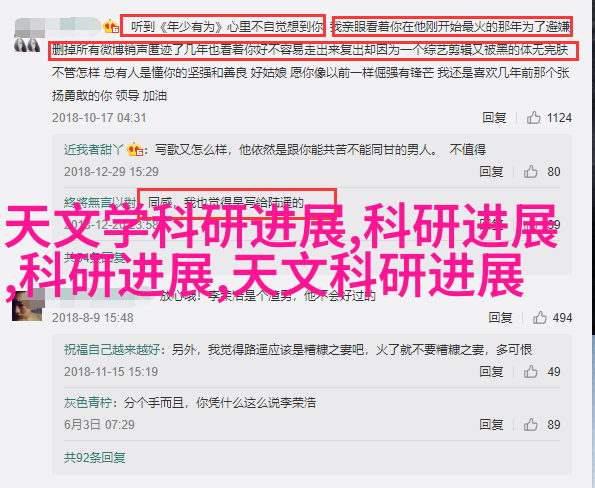Reply to the comment by 近我者甜丫
Screen dimensions: 595x488
point(491,172)
